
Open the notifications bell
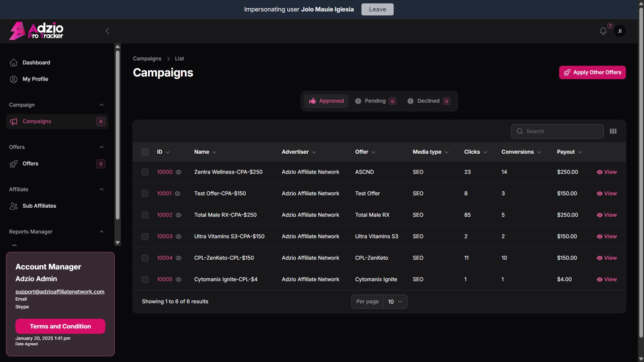(603, 31)
